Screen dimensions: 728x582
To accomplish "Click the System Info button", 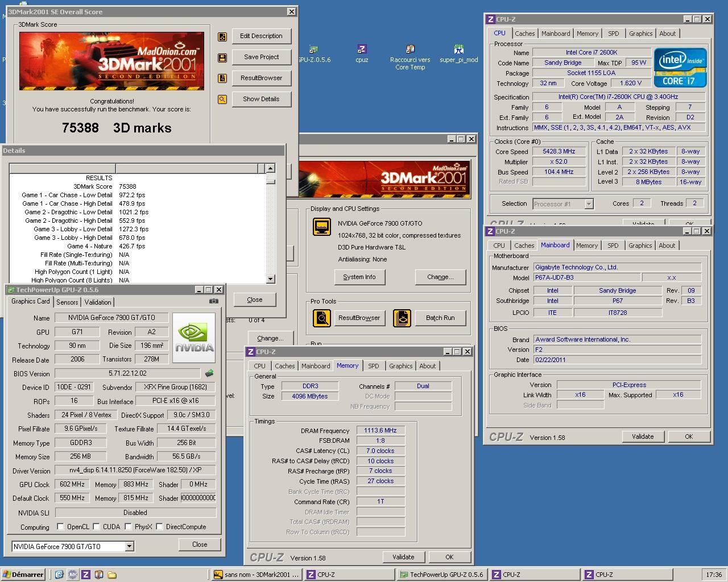I will tap(359, 277).
